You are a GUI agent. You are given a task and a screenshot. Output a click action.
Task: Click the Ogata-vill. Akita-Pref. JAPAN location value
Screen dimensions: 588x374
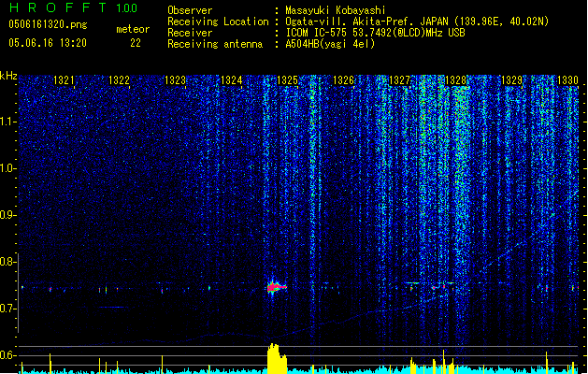[x=417, y=22]
